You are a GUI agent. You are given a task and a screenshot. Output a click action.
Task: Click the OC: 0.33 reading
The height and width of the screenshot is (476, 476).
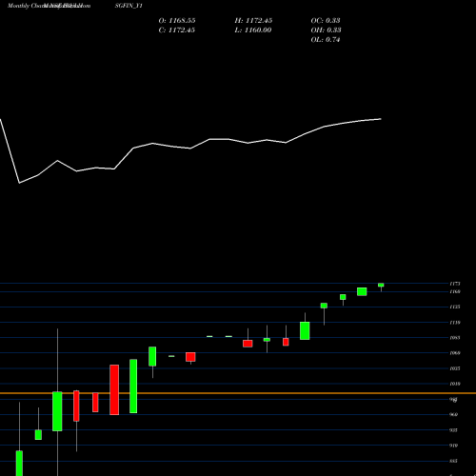[x=326, y=20]
